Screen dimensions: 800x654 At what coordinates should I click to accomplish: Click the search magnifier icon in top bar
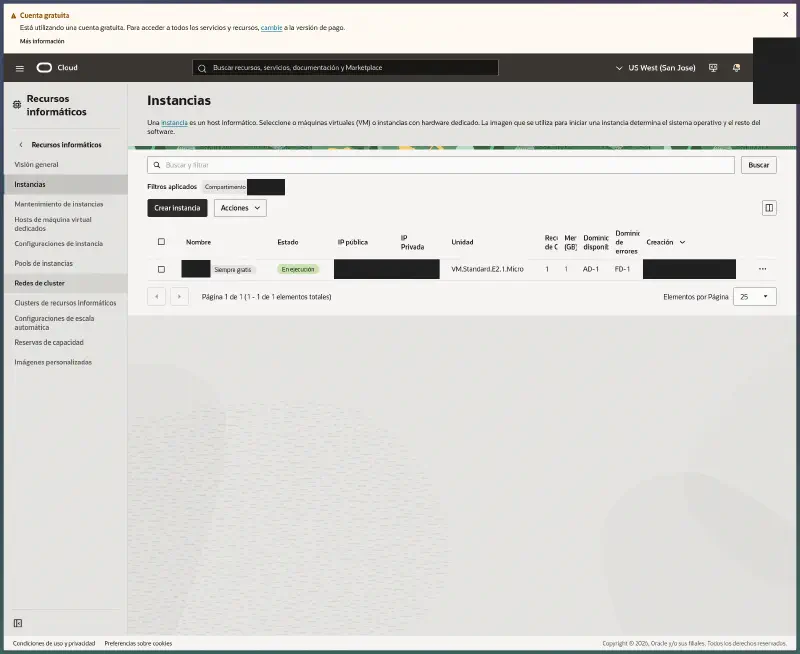202,68
